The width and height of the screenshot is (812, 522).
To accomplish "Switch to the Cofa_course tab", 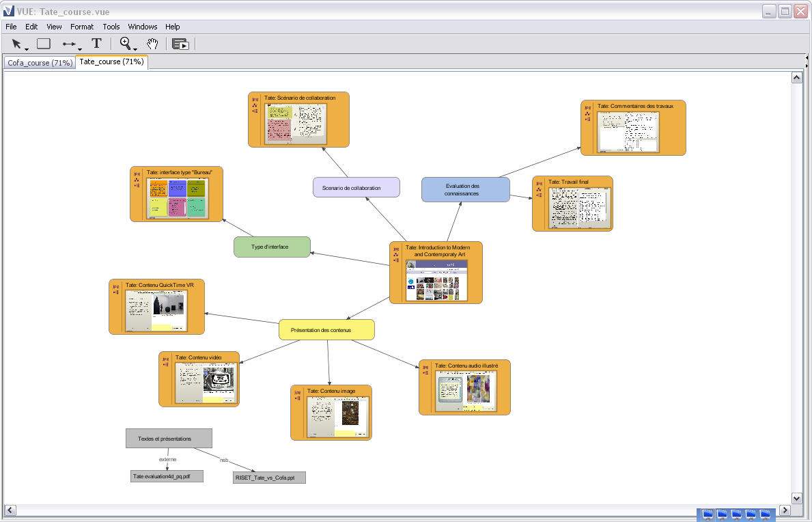I will [40, 63].
